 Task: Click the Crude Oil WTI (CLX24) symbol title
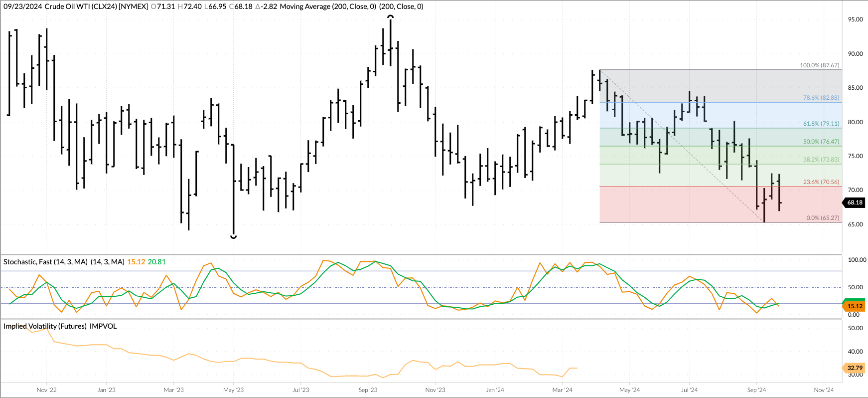coord(96,6)
